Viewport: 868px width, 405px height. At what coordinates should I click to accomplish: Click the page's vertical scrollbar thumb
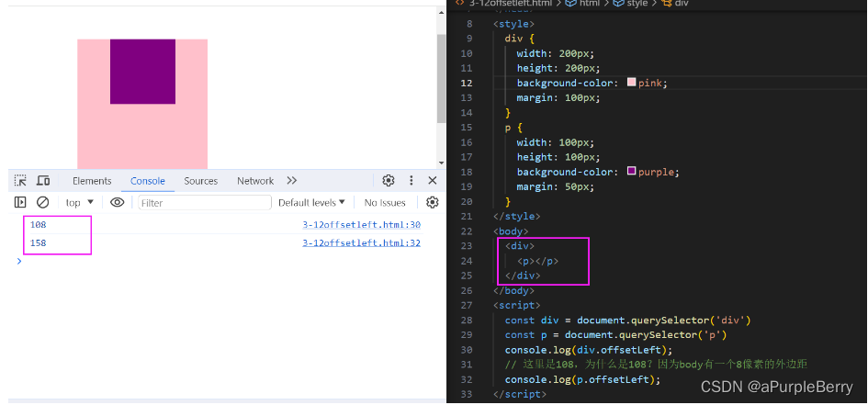pyautogui.click(x=441, y=79)
